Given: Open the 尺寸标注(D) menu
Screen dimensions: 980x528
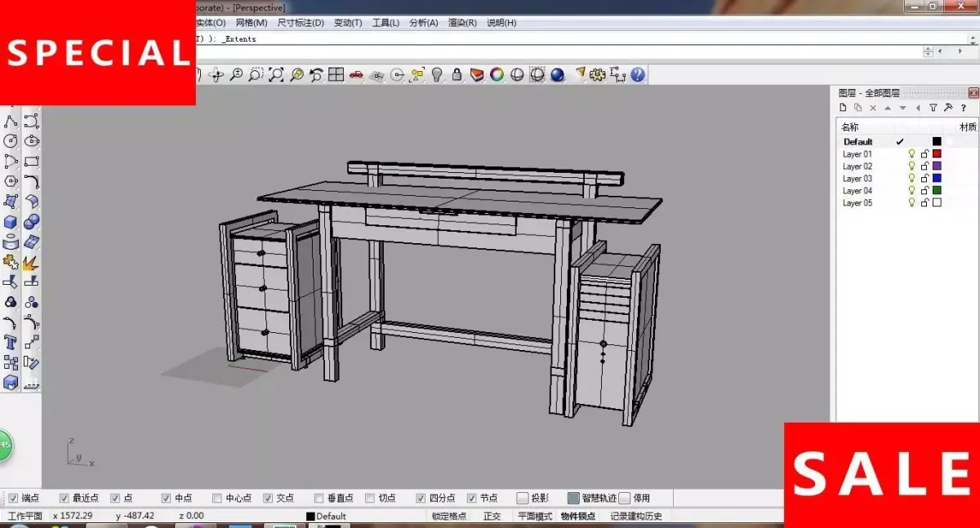Looking at the screenshot, I should pyautogui.click(x=301, y=23).
